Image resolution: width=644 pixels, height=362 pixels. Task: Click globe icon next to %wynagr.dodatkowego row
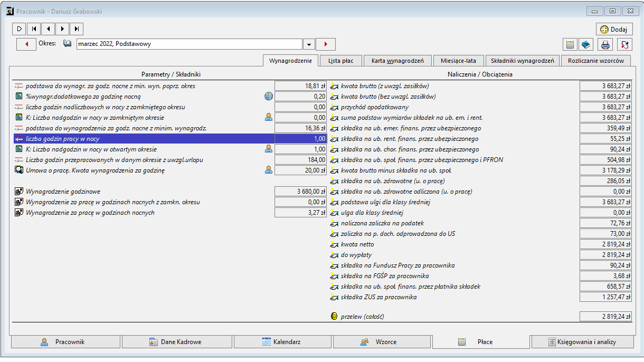tap(269, 97)
